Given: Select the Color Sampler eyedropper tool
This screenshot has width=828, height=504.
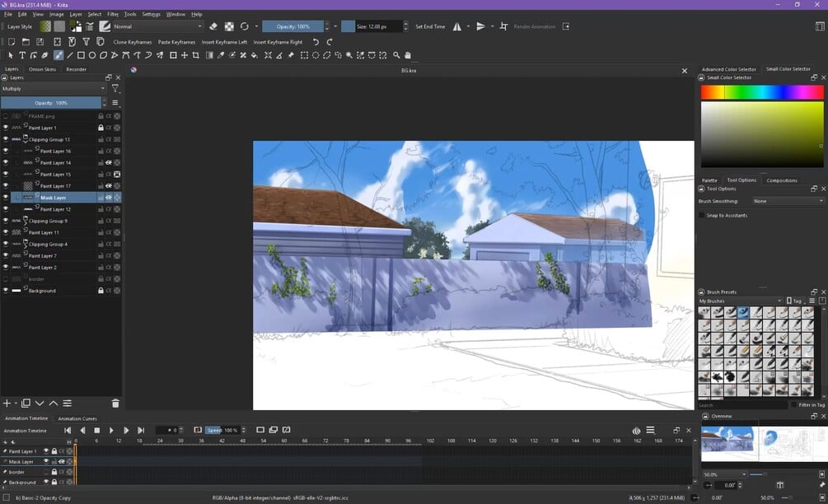Looking at the screenshot, I should pos(221,55).
